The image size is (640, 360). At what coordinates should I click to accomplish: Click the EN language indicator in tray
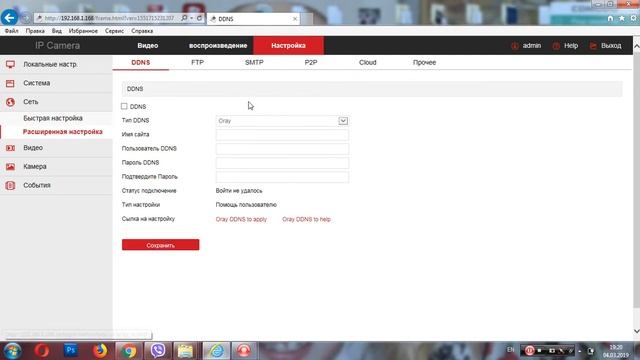(x=511, y=350)
